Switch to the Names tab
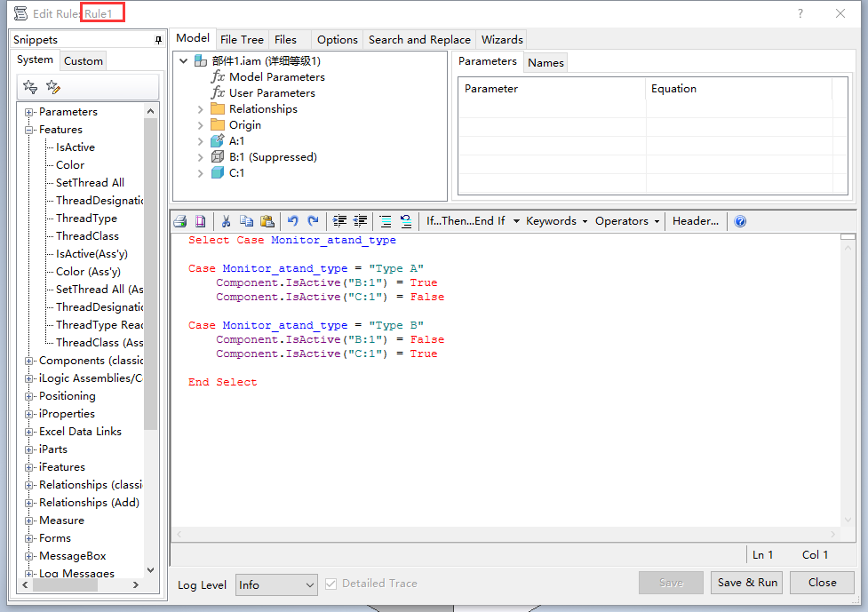The height and width of the screenshot is (612, 868). 545,62
